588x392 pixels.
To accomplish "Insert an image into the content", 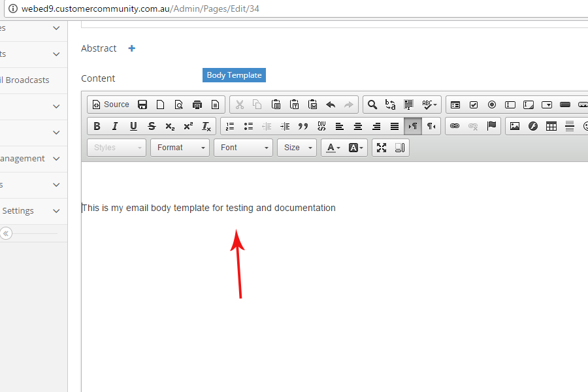I will 515,126.
